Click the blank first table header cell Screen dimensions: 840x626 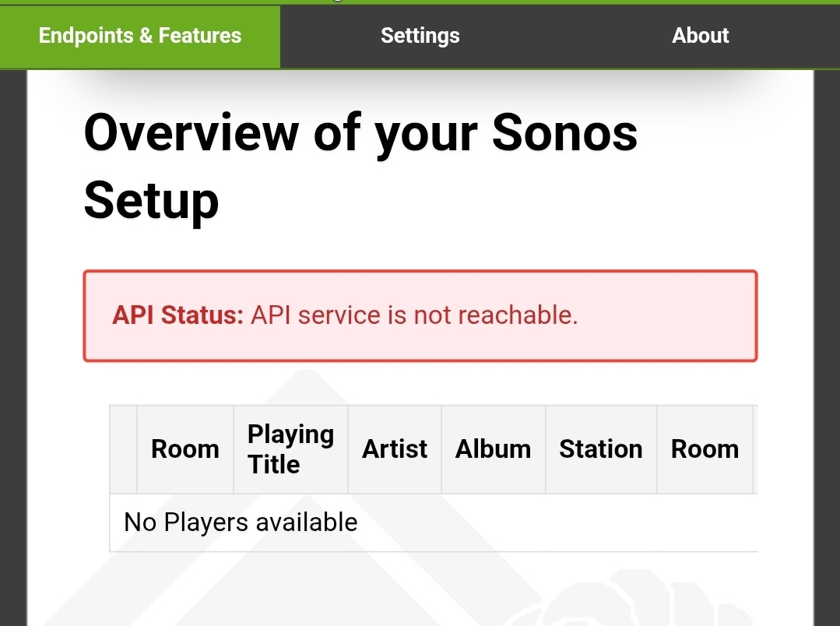point(124,449)
